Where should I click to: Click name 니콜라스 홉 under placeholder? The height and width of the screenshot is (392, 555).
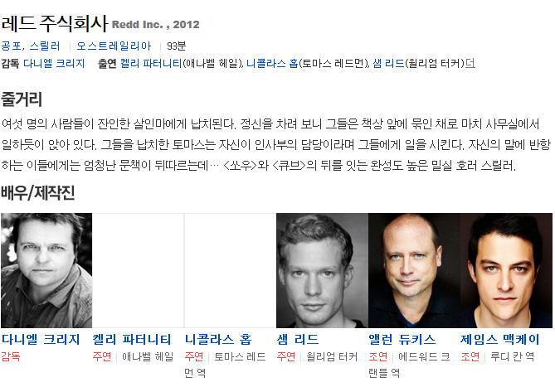218,339
